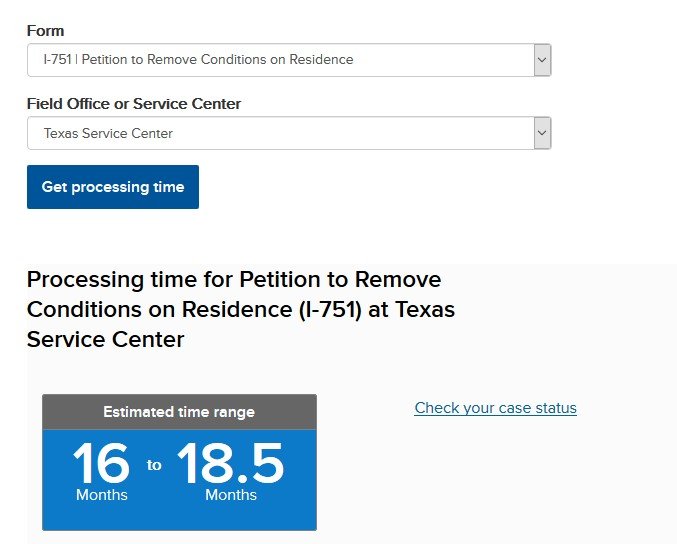Click the word to between the month values
The width and height of the screenshot is (677, 544).
pyautogui.click(x=154, y=465)
